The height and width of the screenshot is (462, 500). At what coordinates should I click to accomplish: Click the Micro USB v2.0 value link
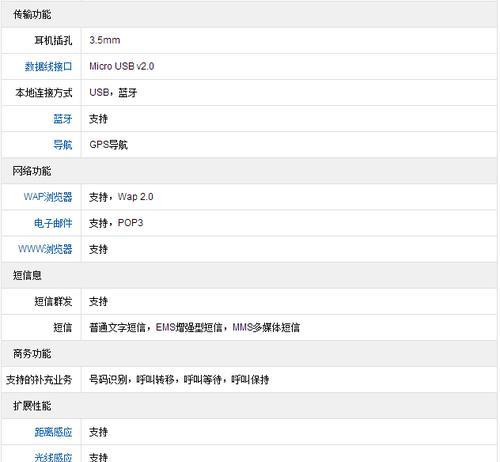coord(122,66)
